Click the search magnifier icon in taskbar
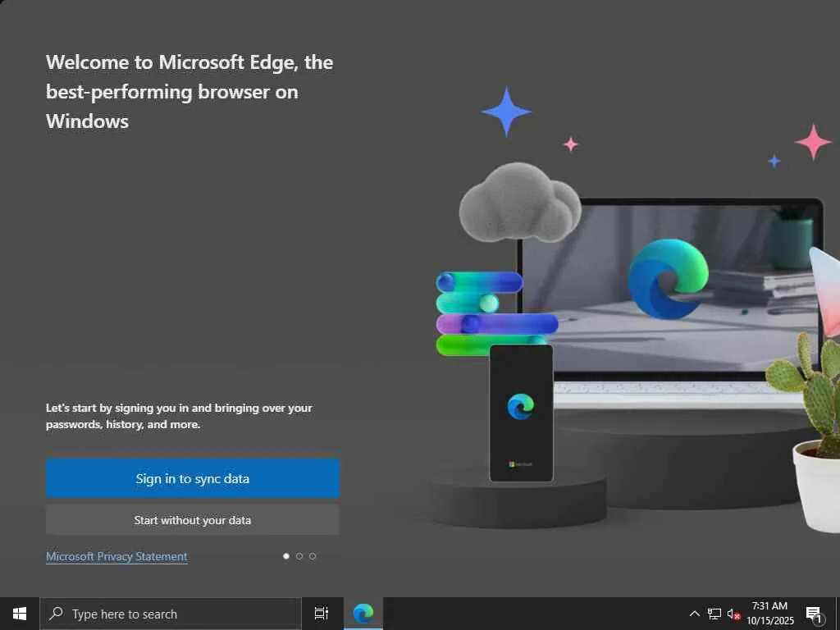This screenshot has height=630, width=840. 56,614
